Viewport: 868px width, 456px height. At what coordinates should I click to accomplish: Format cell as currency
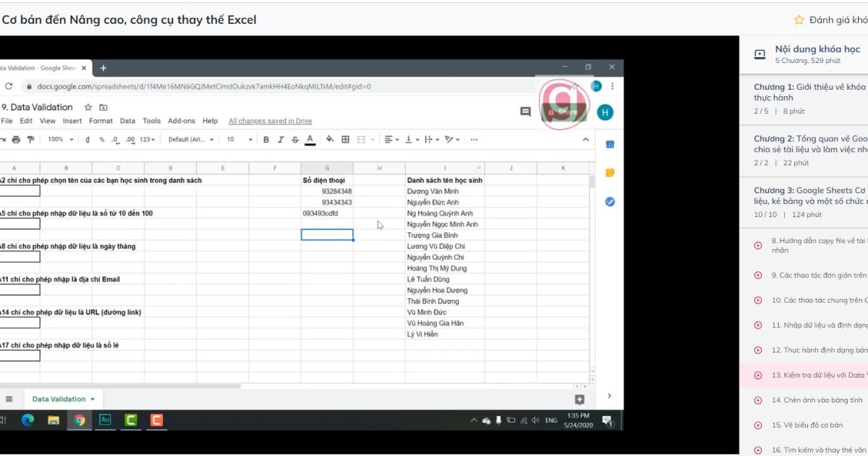(88, 140)
